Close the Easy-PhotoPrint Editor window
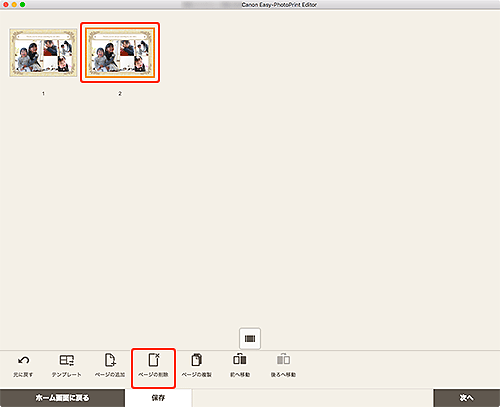The width and height of the screenshot is (500, 407). 6,5
